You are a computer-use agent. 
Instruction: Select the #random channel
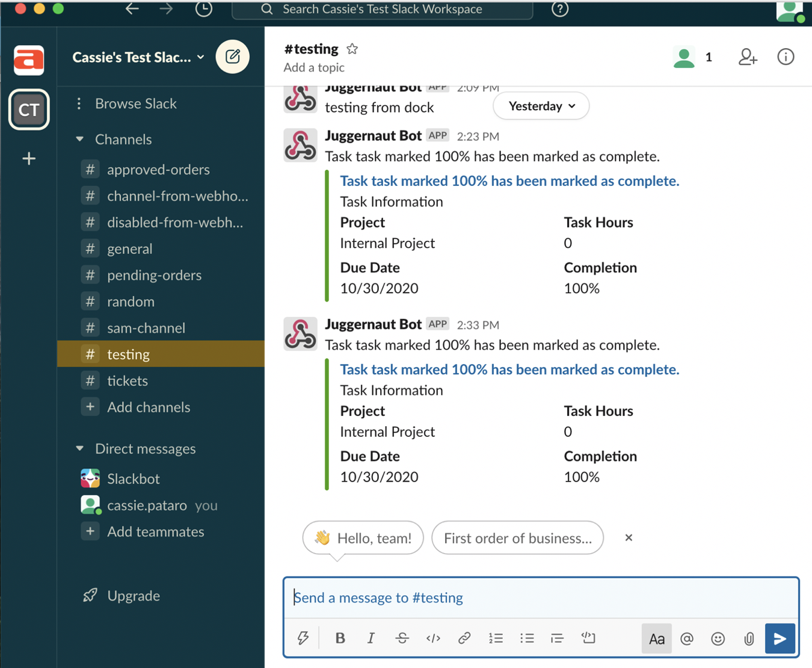click(131, 302)
